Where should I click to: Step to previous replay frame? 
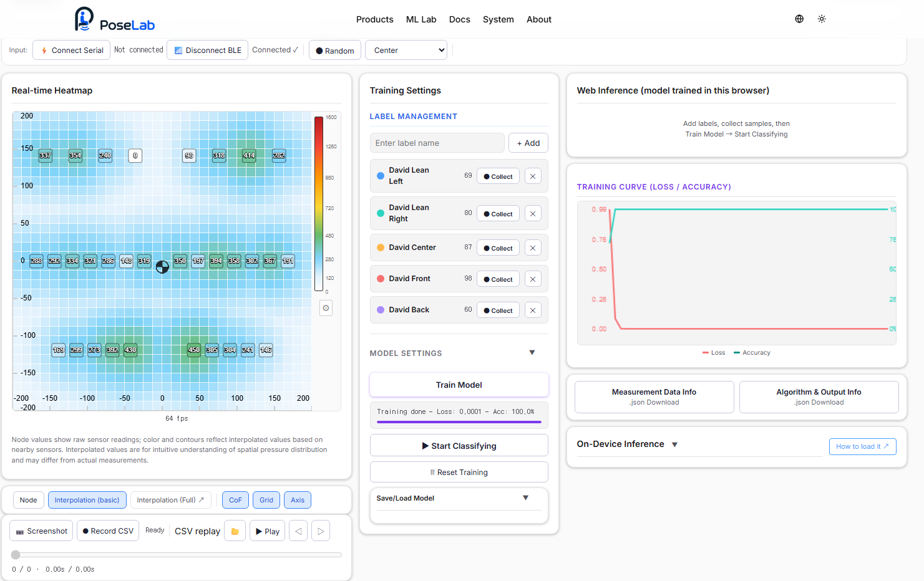click(298, 531)
